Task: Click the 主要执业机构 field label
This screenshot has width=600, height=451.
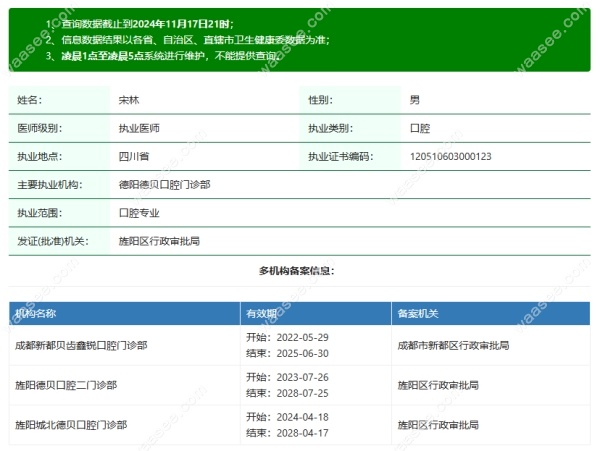Action: [50, 185]
